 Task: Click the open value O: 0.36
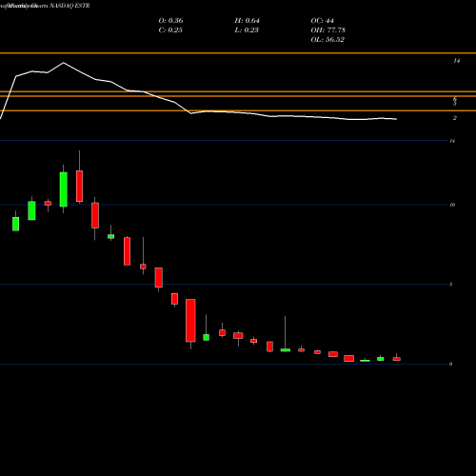point(170,21)
